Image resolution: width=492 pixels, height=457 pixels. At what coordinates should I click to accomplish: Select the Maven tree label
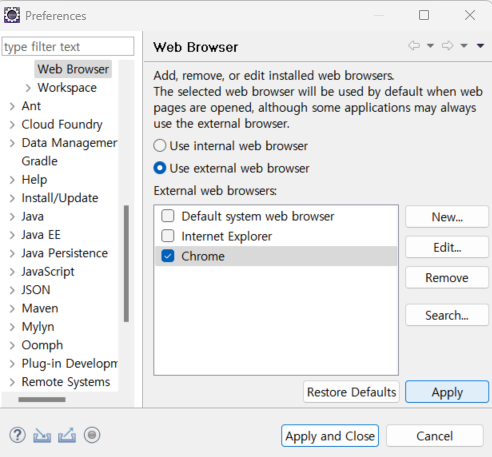pos(40,308)
